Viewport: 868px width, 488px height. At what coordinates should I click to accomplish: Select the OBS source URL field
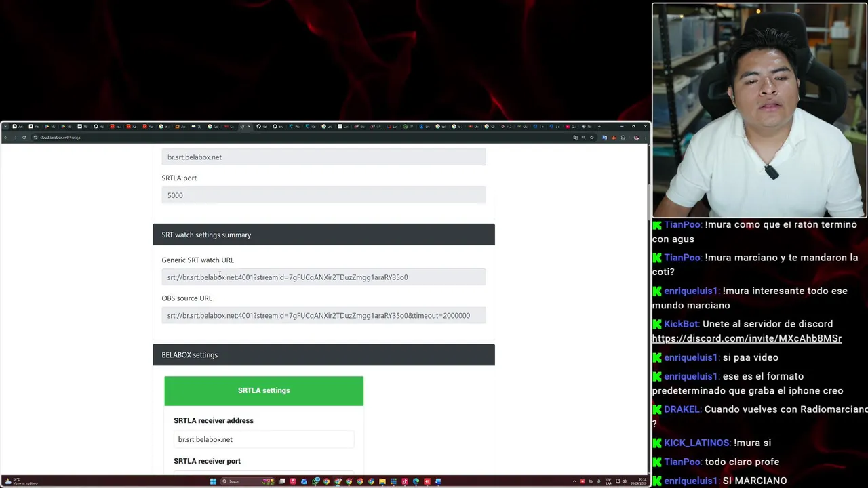[x=323, y=315]
